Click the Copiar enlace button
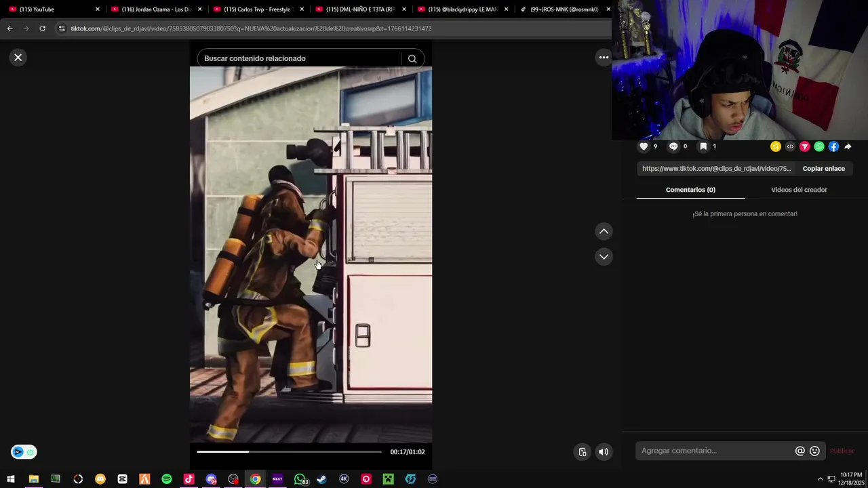Image resolution: width=868 pixels, height=488 pixels. pos(824,169)
